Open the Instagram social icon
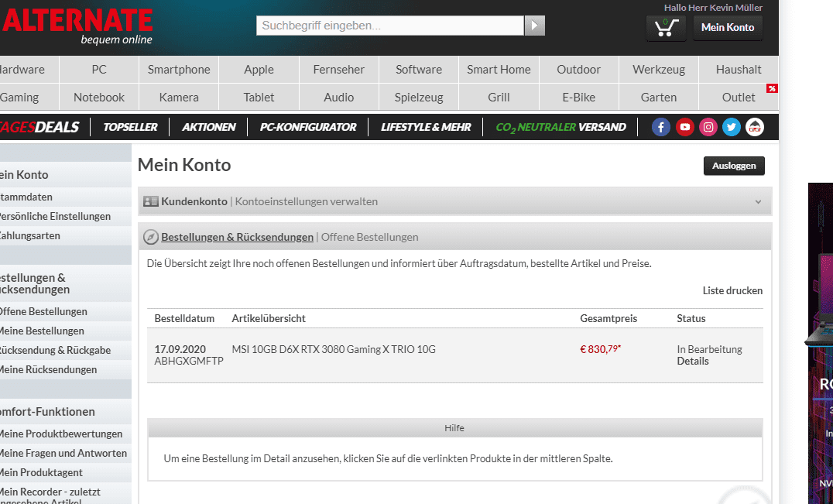 pos(708,127)
